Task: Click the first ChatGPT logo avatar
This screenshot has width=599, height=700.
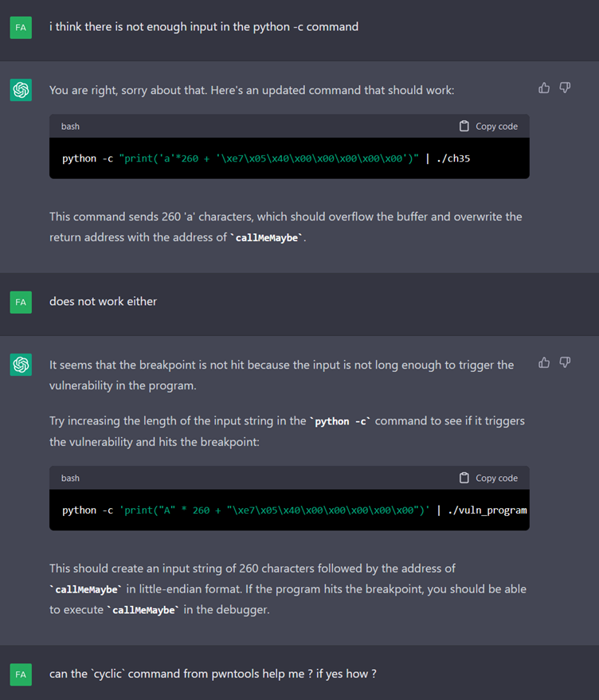Action: (x=22, y=90)
